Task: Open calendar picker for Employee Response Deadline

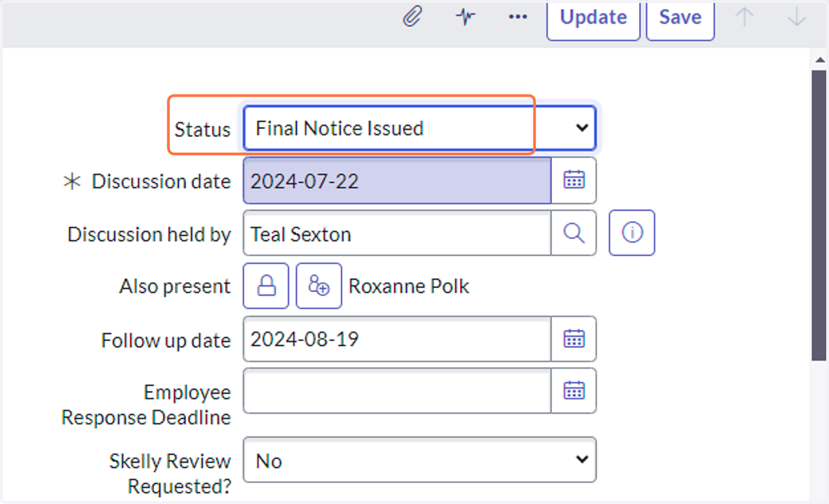Action: point(574,391)
